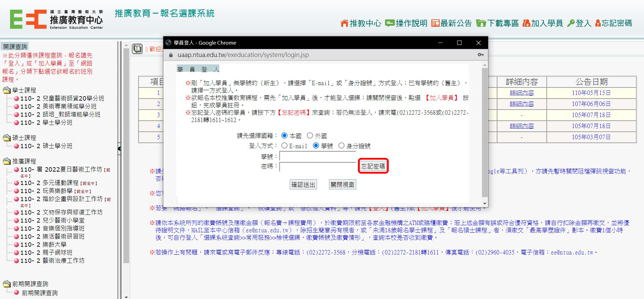Image resolution: width=644 pixels, height=299 pixels.
Task: Select the 外國 nationality radio button
Action: pos(310,135)
